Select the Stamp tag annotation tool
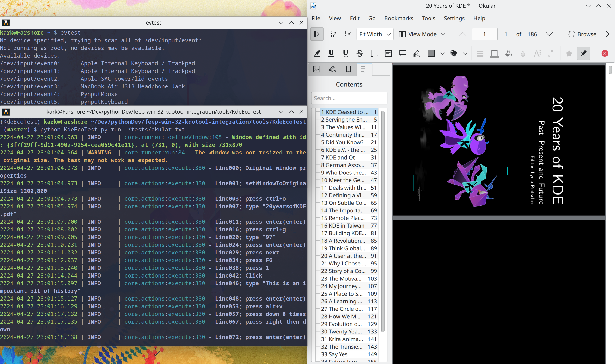Image resolution: width=615 pixels, height=364 pixels. [454, 54]
